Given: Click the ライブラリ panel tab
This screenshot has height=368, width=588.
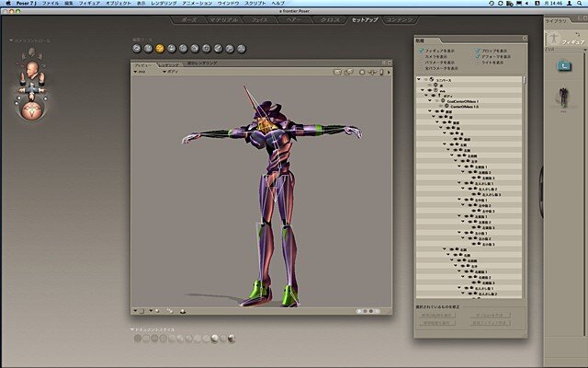Looking at the screenshot, I should coord(556,21).
